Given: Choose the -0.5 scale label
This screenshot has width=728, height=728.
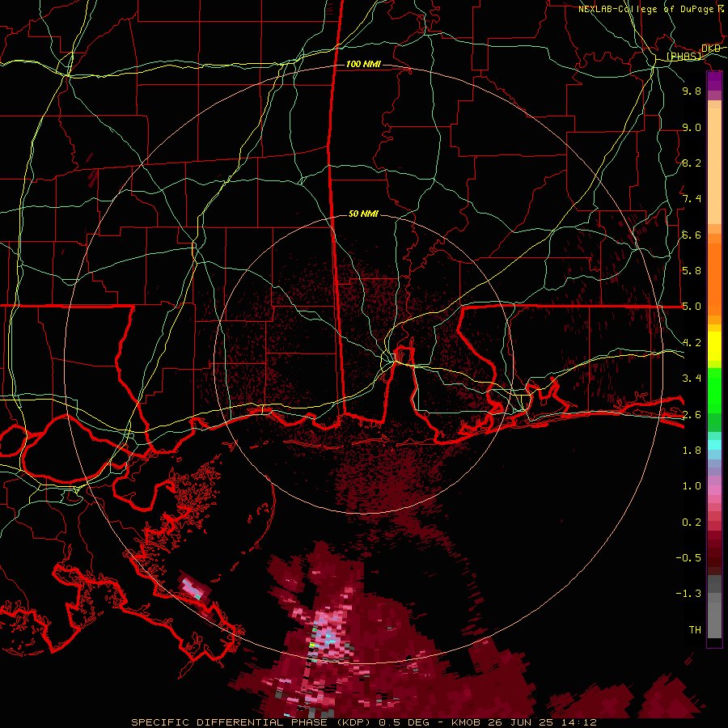Looking at the screenshot, I should [x=688, y=558].
